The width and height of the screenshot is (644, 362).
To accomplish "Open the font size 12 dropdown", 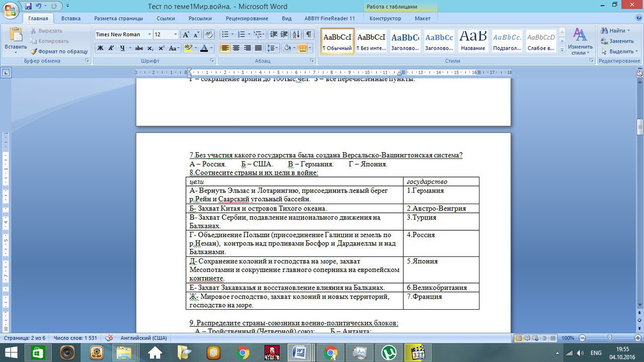I will point(176,35).
